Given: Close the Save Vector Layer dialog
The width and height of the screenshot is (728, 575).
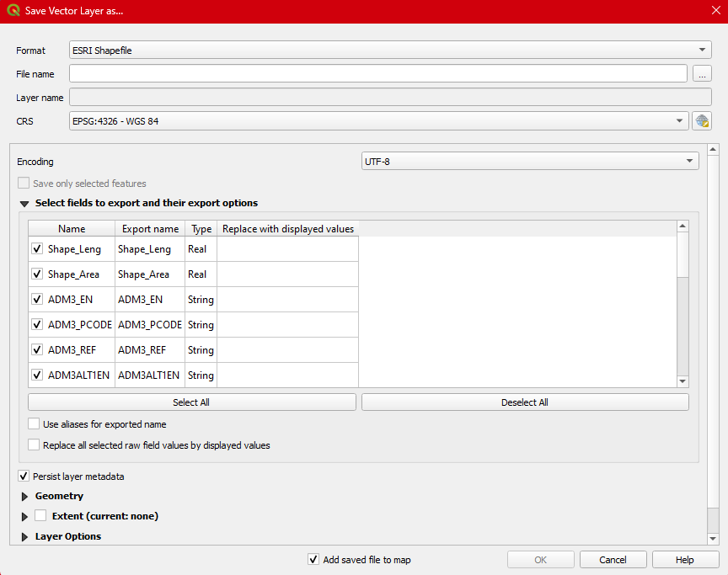Looking at the screenshot, I should pos(715,12).
